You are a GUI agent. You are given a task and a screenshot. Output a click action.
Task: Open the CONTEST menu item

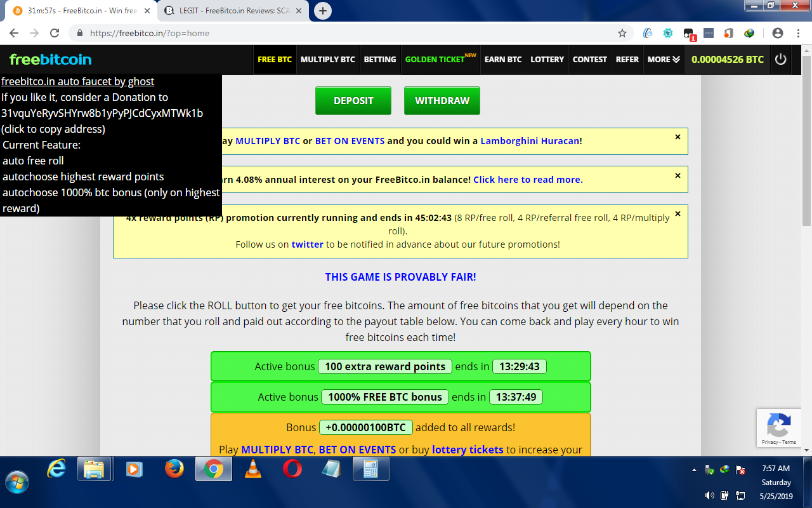point(590,59)
